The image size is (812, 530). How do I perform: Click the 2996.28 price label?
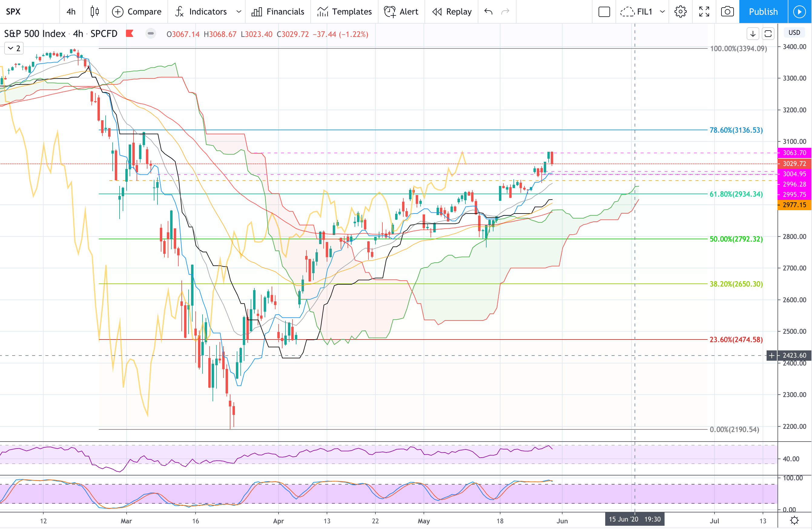point(794,184)
